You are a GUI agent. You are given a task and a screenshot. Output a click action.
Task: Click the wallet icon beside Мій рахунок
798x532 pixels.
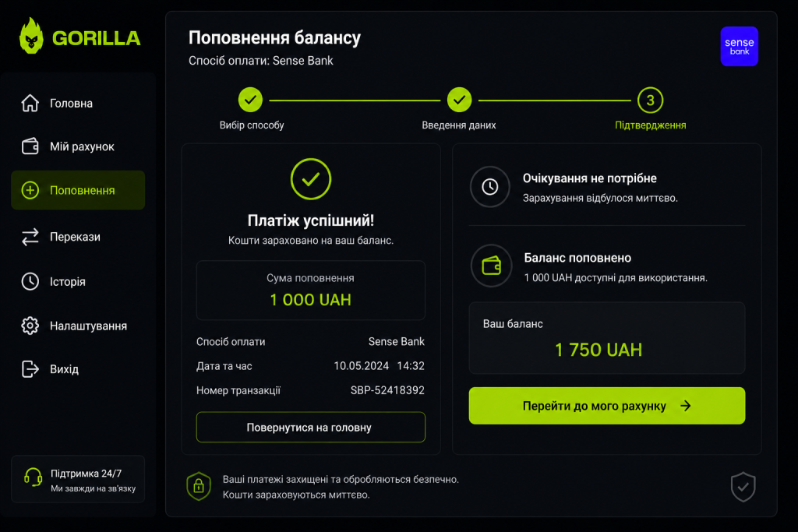(x=30, y=146)
